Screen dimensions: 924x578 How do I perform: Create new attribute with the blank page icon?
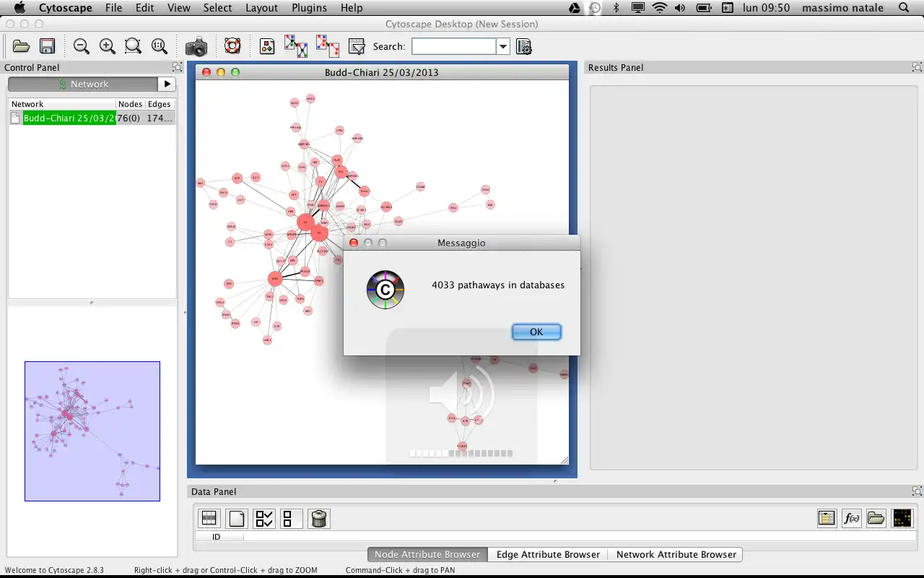[237, 518]
